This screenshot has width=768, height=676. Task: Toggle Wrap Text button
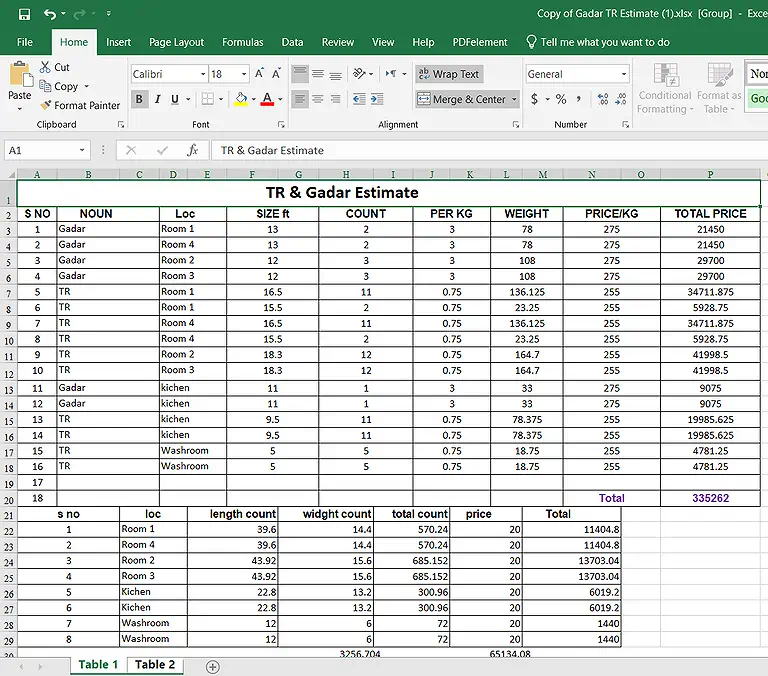(x=449, y=74)
